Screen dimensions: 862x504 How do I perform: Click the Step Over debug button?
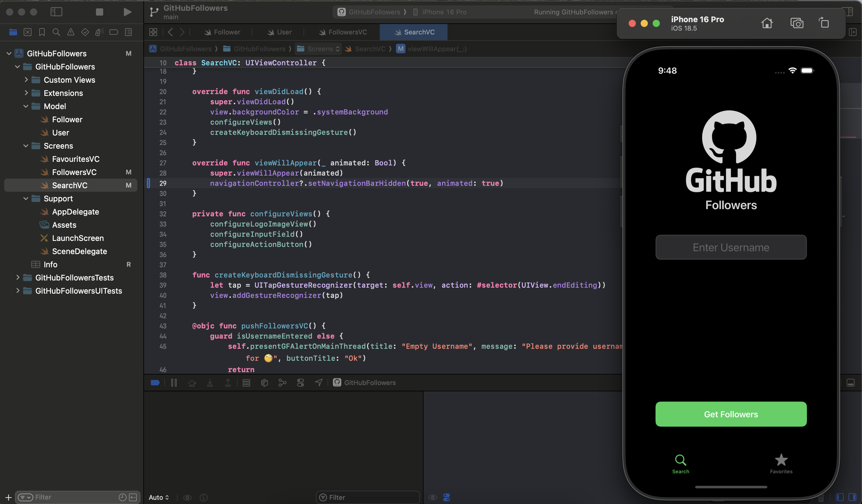coord(192,383)
